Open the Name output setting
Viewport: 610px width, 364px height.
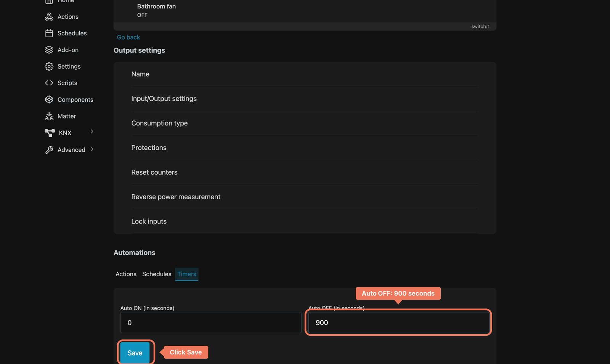click(304, 74)
